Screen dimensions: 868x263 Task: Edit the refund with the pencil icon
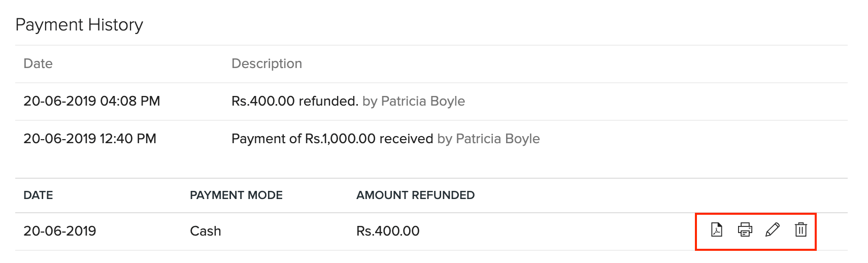coord(773,230)
